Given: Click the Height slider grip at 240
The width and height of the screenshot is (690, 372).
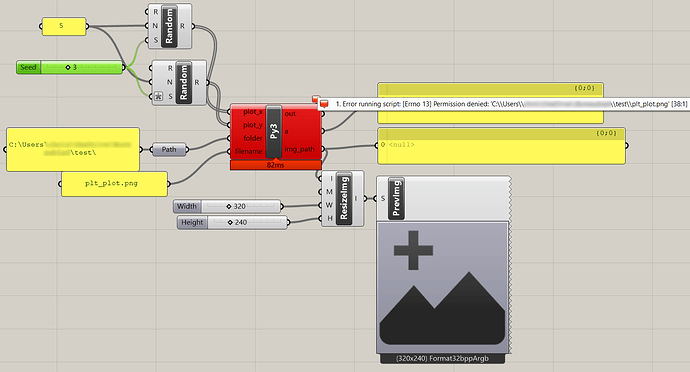Looking at the screenshot, I should coord(230,222).
